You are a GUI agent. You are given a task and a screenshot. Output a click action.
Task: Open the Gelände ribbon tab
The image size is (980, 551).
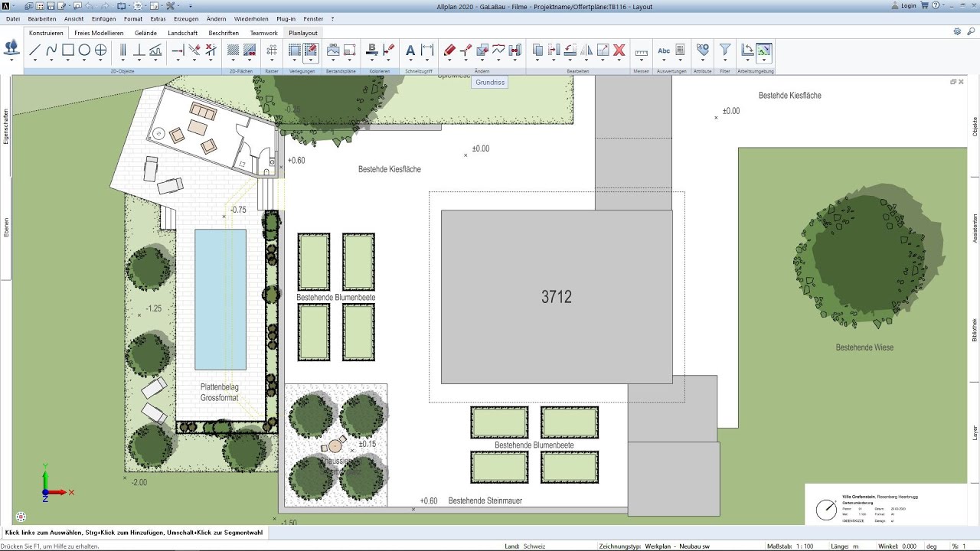click(x=145, y=33)
